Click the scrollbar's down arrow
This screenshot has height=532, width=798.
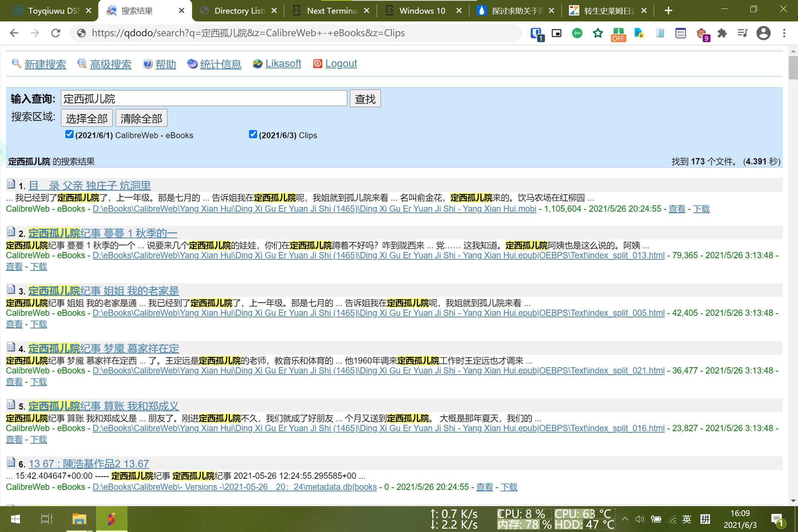pyautogui.click(x=793, y=501)
